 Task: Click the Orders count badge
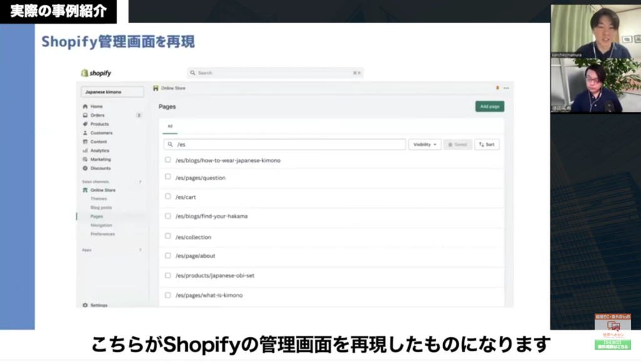(x=139, y=115)
